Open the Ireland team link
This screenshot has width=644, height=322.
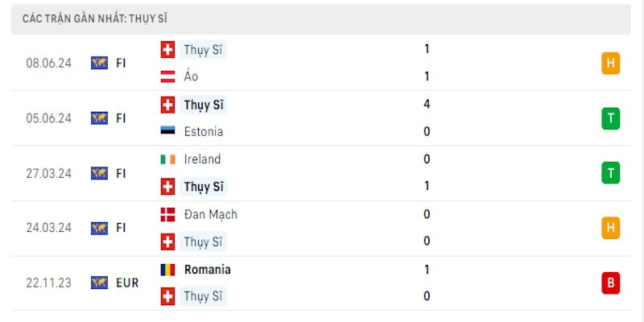pos(202,159)
